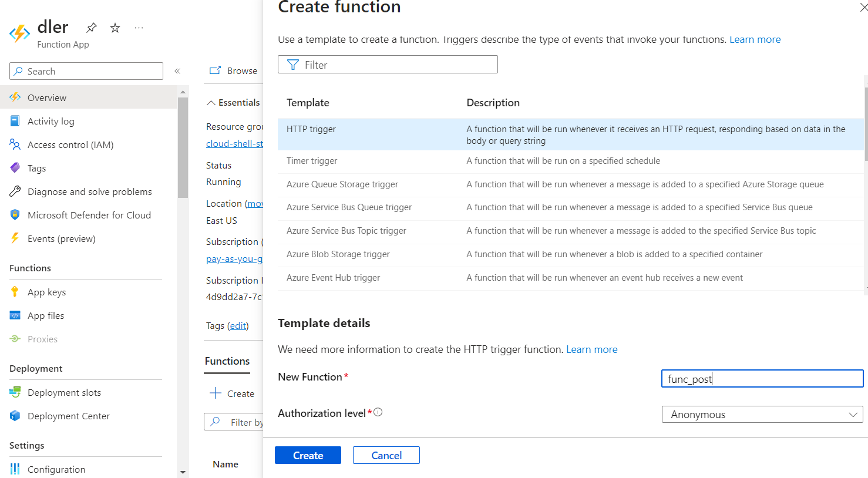Mark dler as favorite with star icon
868x478 pixels.
click(115, 28)
